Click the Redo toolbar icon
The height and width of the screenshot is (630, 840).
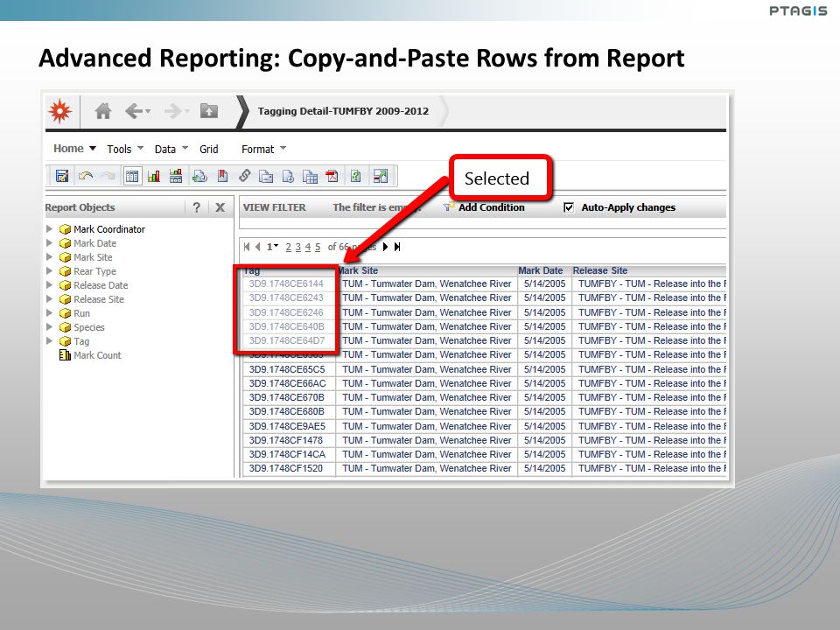(x=108, y=176)
